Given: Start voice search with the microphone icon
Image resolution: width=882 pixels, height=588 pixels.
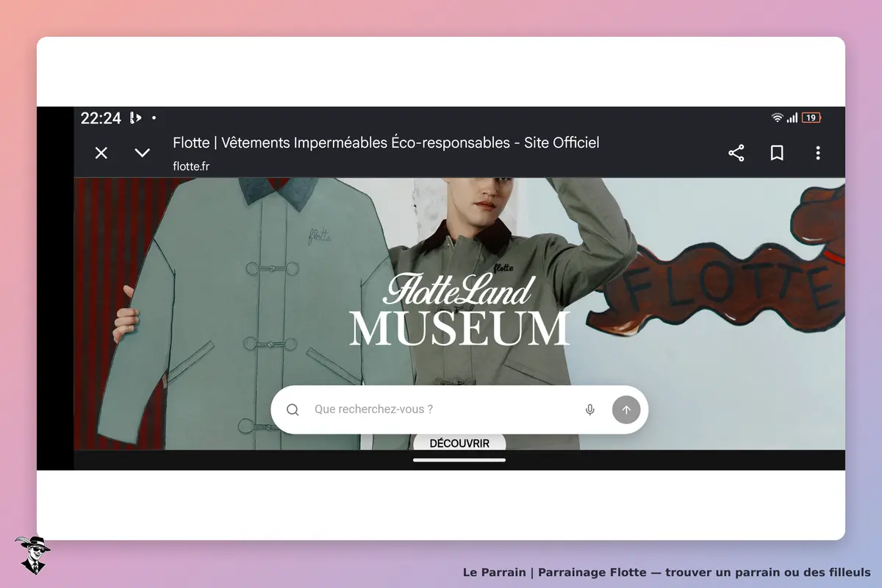Looking at the screenshot, I should (x=589, y=410).
